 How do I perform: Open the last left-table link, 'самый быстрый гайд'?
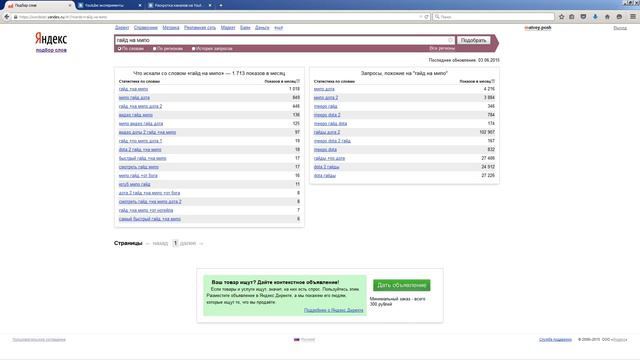click(150, 219)
